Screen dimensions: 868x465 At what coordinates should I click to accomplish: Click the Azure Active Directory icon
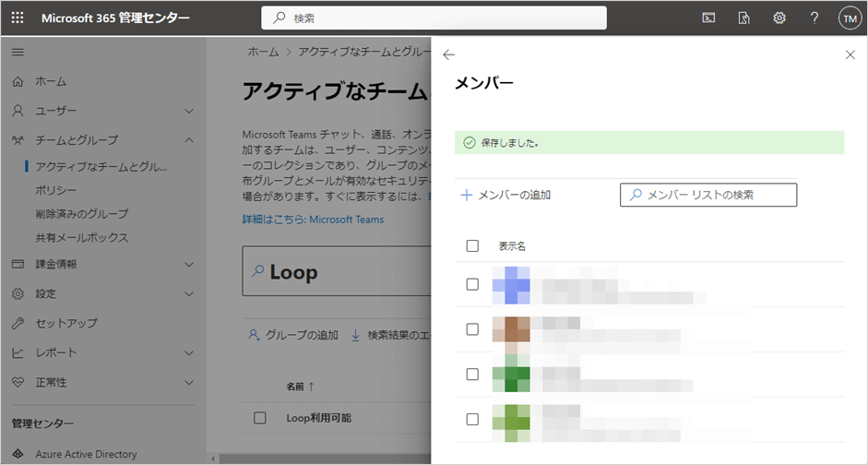(x=18, y=454)
